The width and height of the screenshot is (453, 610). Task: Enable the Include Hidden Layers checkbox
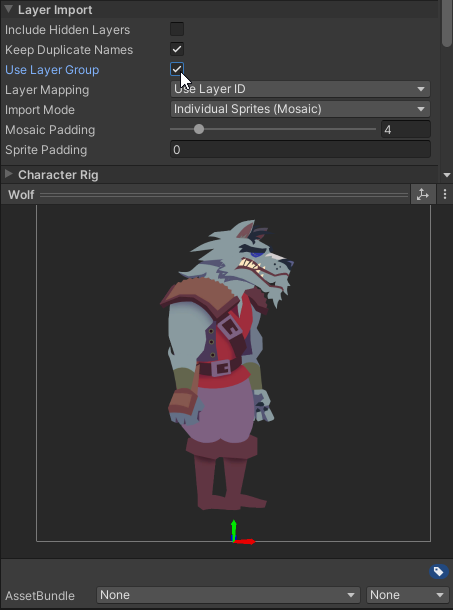click(x=177, y=29)
